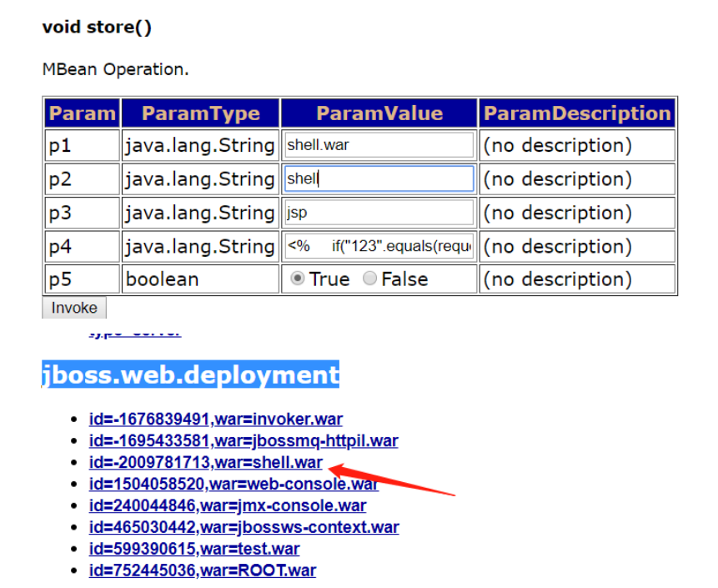
Task: Open the war=test.war deployment link
Action: pyautogui.click(x=194, y=548)
